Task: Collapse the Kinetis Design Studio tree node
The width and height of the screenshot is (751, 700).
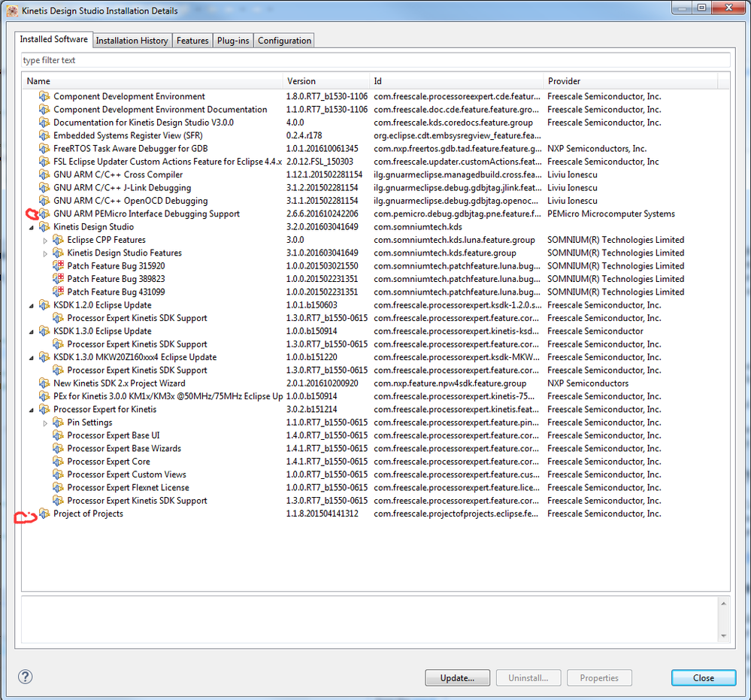Action: (x=31, y=227)
